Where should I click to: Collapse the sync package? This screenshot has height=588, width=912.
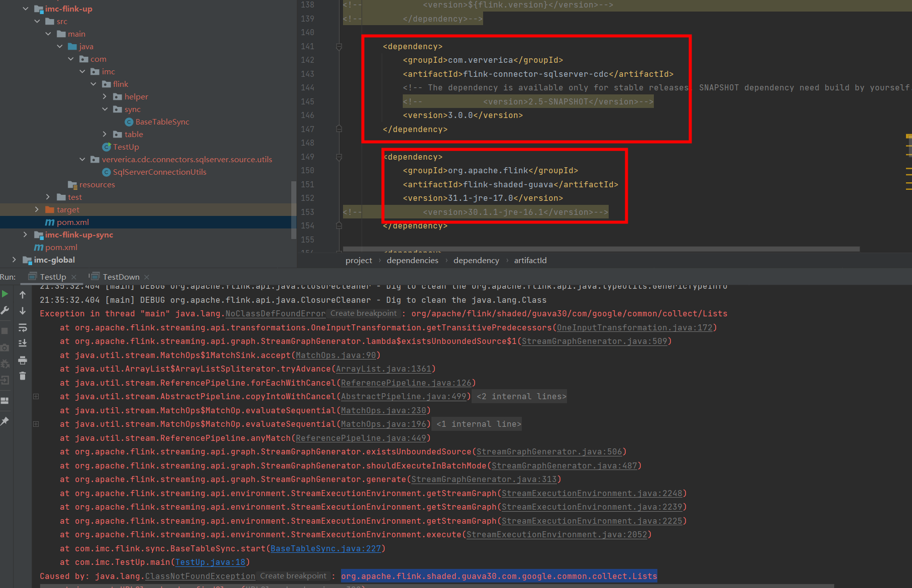point(104,109)
